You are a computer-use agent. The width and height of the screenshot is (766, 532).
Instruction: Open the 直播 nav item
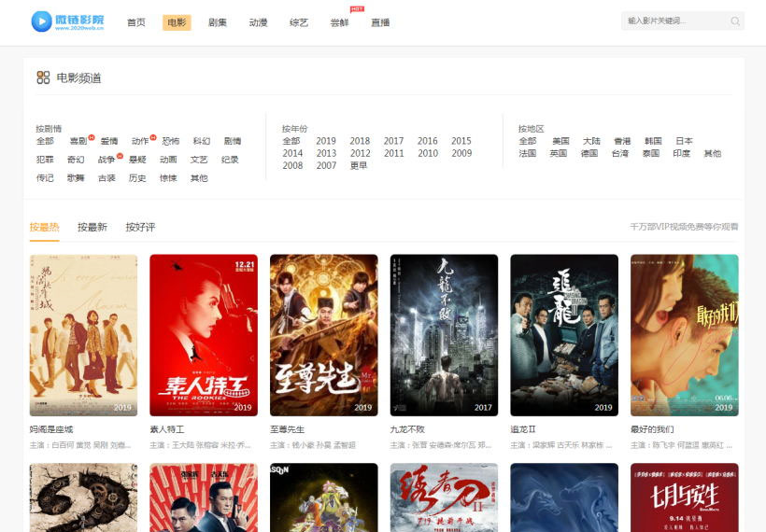tap(380, 22)
